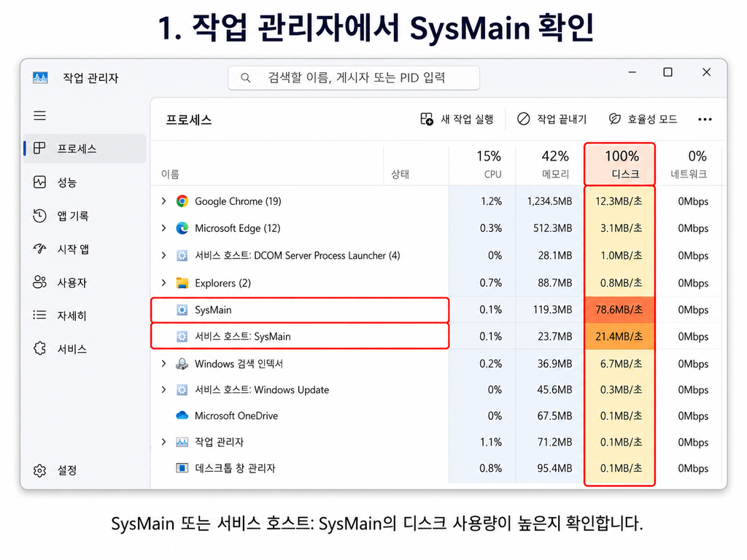The image size is (747, 560).
Task: Open the 자세히 sidebar tab
Action: coord(85,315)
